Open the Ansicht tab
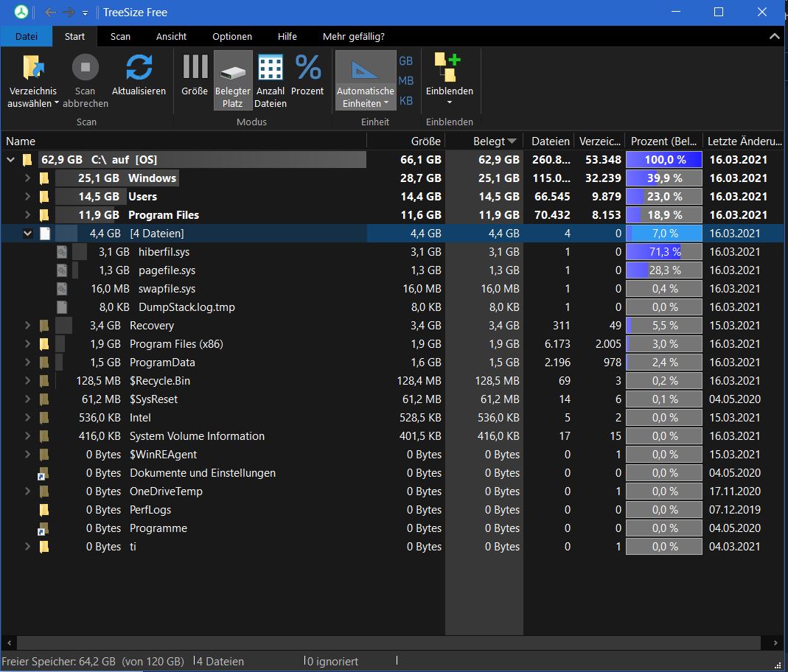Image resolution: width=788 pixels, height=672 pixels. click(x=171, y=36)
